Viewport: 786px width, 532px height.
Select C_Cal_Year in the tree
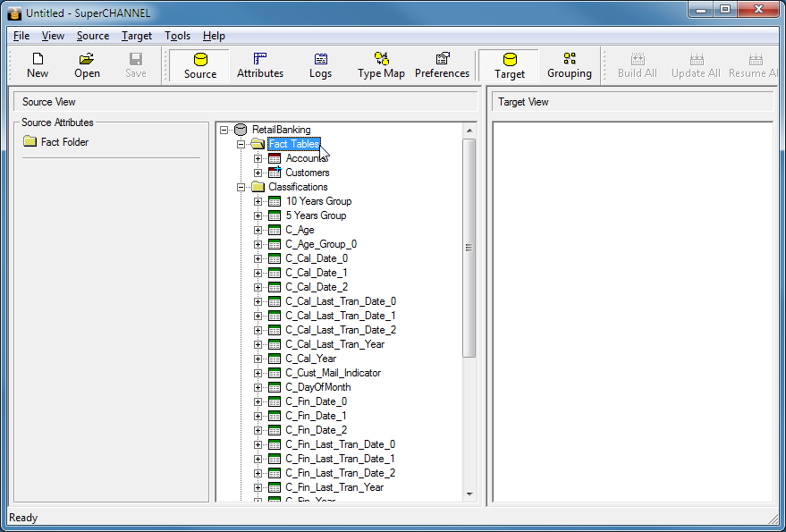pyautogui.click(x=310, y=359)
